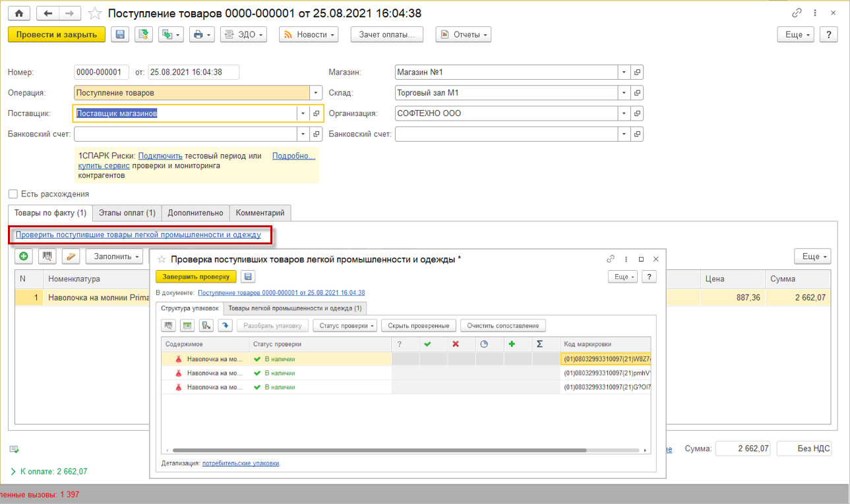Click the blue arrow icon in dialog toolbar
The width and height of the screenshot is (850, 504).
coord(226,325)
